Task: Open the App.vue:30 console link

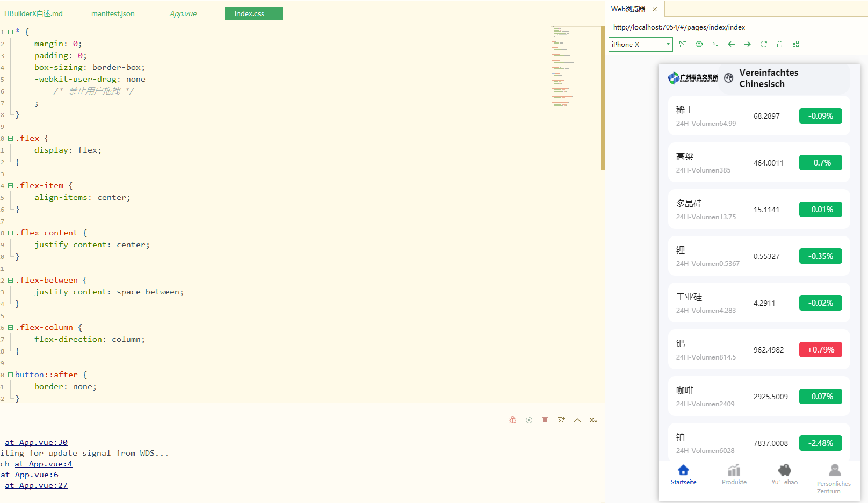Action: [36, 442]
